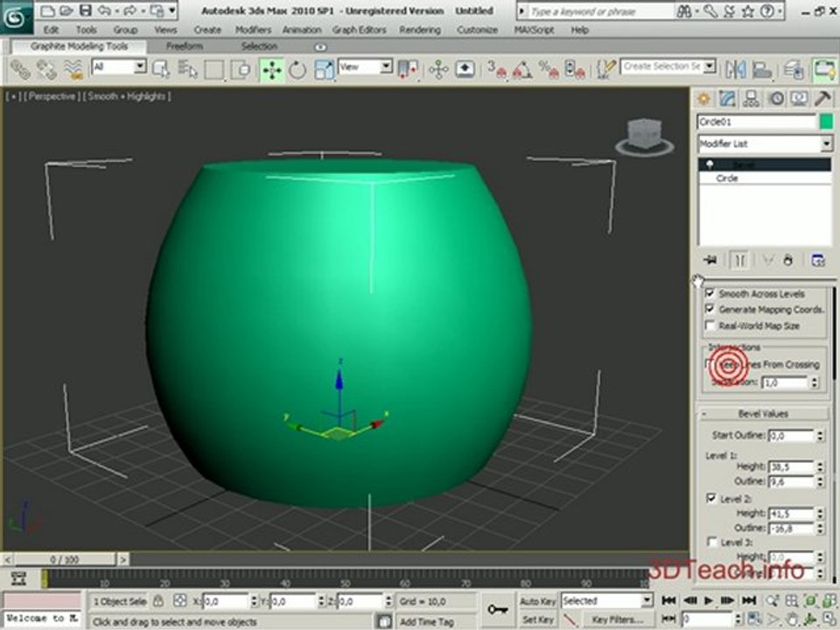Play the animation
Image resolution: width=840 pixels, height=630 pixels.
[x=708, y=601]
